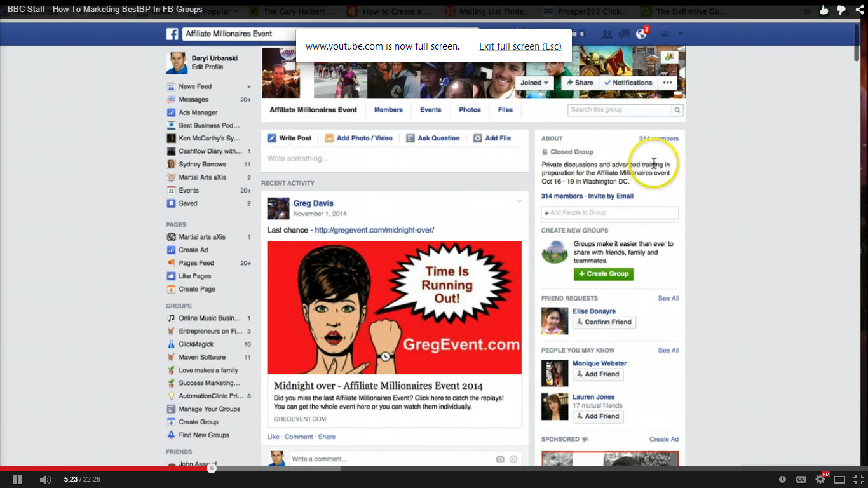Screen dimensions: 868x488
Task: Click Comment under the post
Action: pos(299,437)
